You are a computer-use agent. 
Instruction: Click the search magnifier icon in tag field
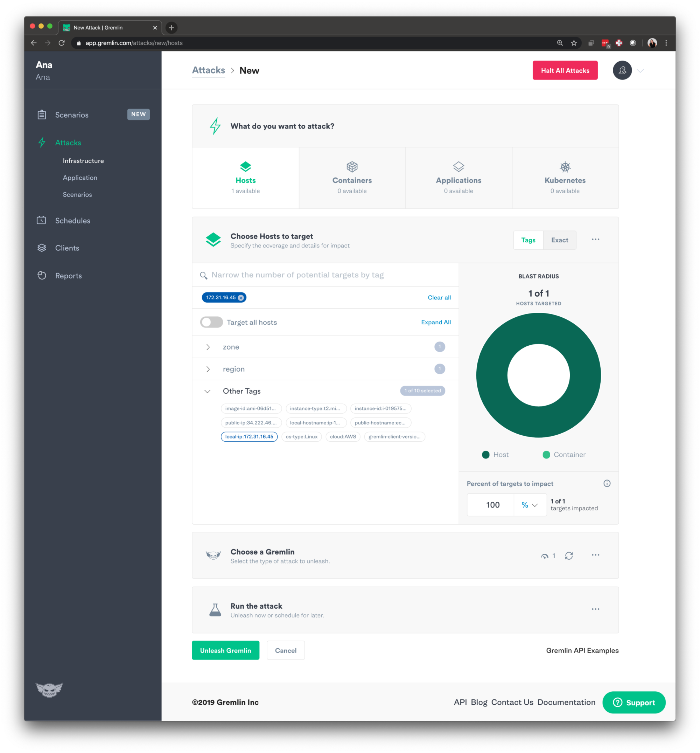click(x=204, y=275)
